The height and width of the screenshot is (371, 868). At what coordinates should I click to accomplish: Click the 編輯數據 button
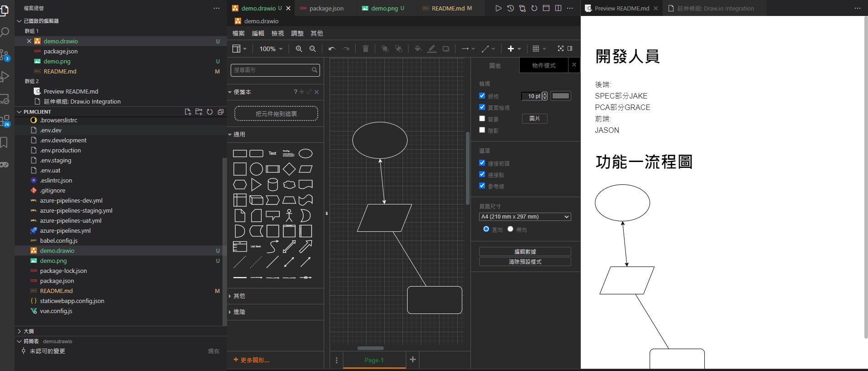point(525,251)
